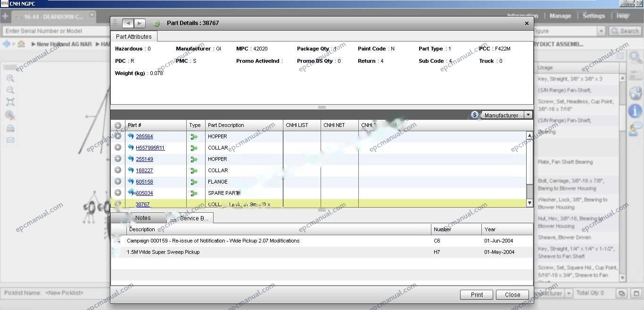Click the print icon in left toolbar
Image resolution: width=644 pixels, height=310 pixels.
10,128
